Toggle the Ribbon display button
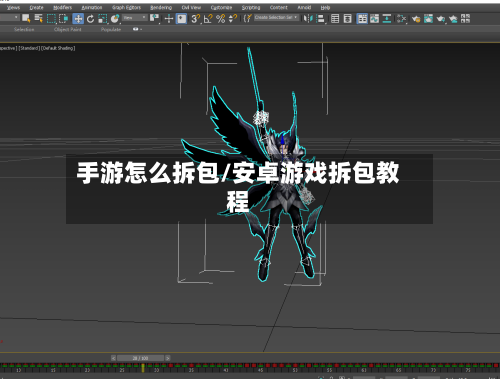500x379 pixels. click(362, 19)
